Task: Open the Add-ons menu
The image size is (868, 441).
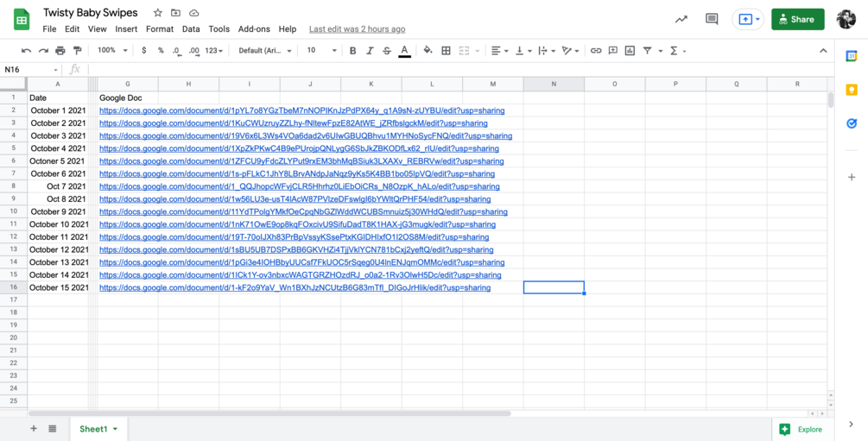Action: pyautogui.click(x=254, y=28)
